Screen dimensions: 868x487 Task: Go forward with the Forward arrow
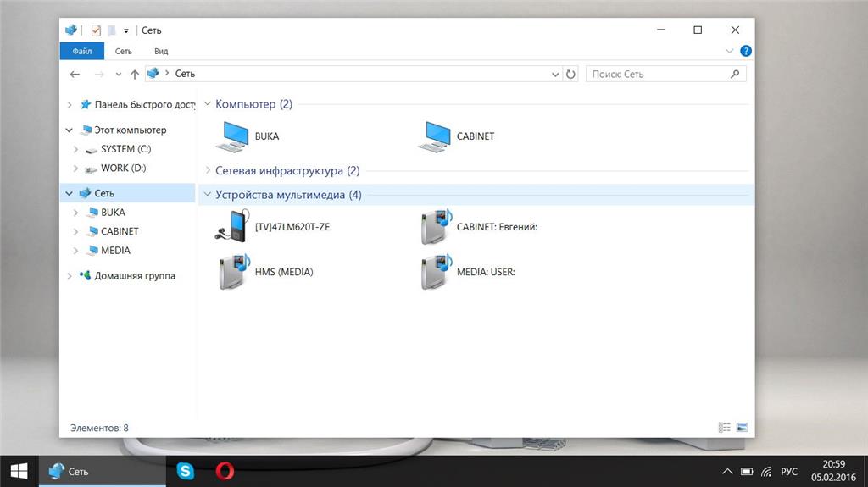pyautogui.click(x=99, y=75)
